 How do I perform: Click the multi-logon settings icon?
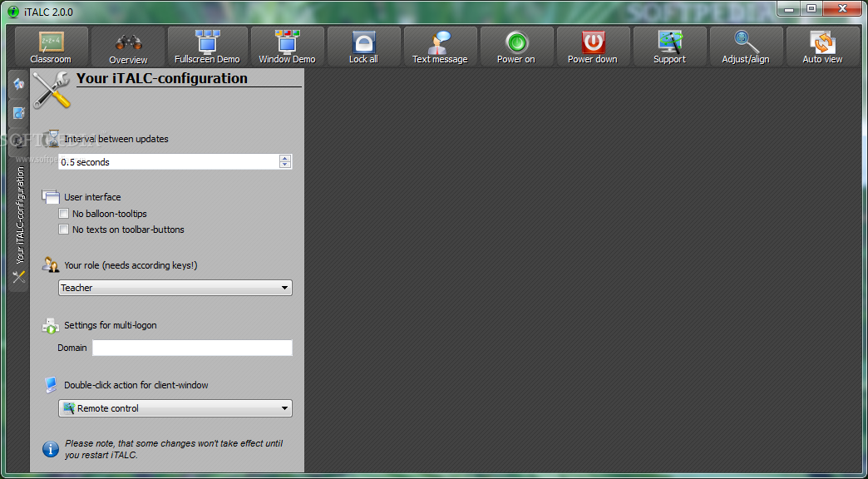pos(51,325)
